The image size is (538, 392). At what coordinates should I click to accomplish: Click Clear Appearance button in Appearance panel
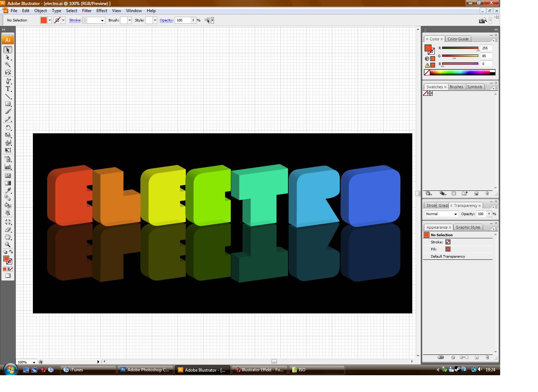[453, 357]
